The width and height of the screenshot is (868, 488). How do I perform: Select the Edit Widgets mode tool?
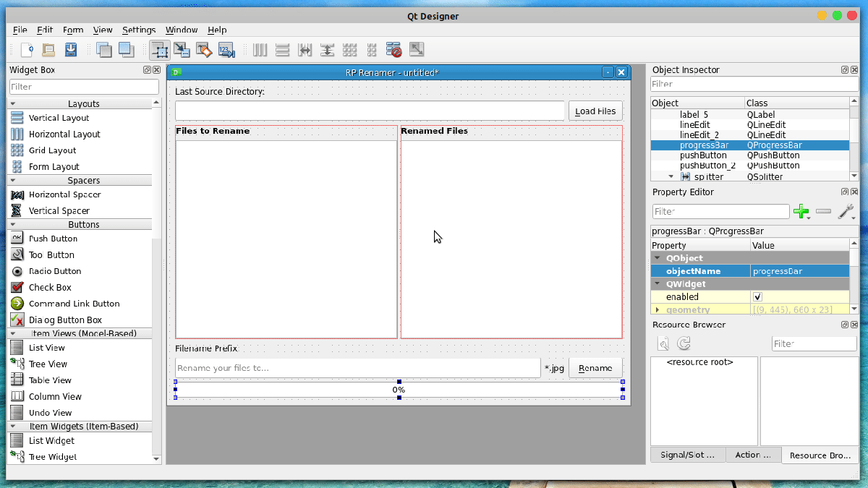(x=160, y=50)
